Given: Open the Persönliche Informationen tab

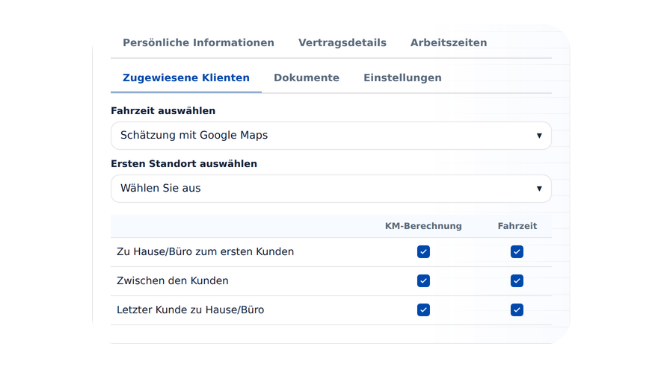Looking at the screenshot, I should (198, 43).
